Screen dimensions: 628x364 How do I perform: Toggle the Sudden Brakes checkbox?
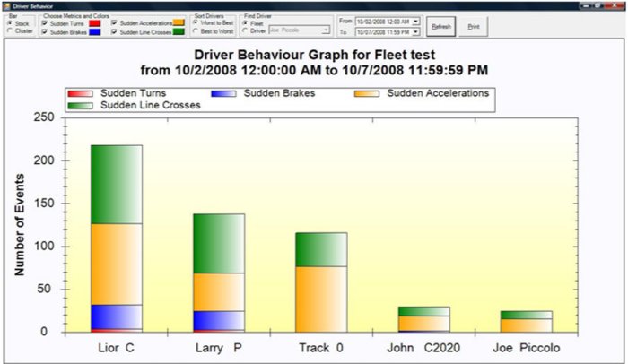click(x=46, y=31)
